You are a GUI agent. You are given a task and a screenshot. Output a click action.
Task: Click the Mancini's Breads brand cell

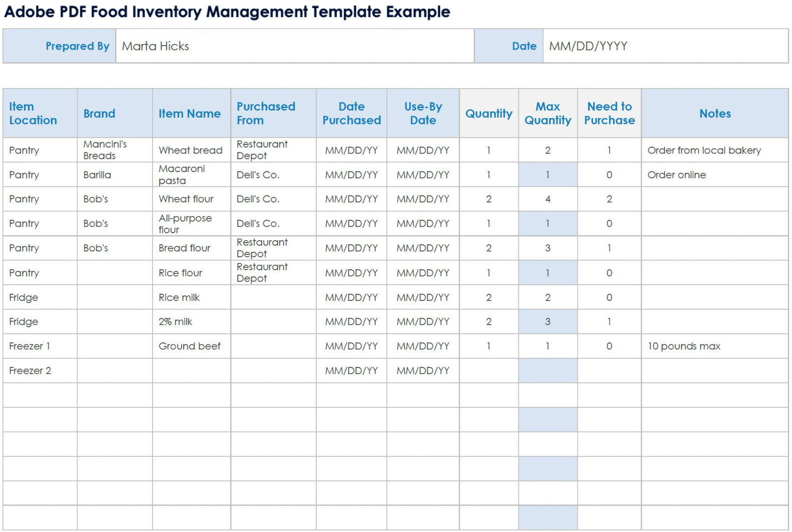pyautogui.click(x=114, y=150)
